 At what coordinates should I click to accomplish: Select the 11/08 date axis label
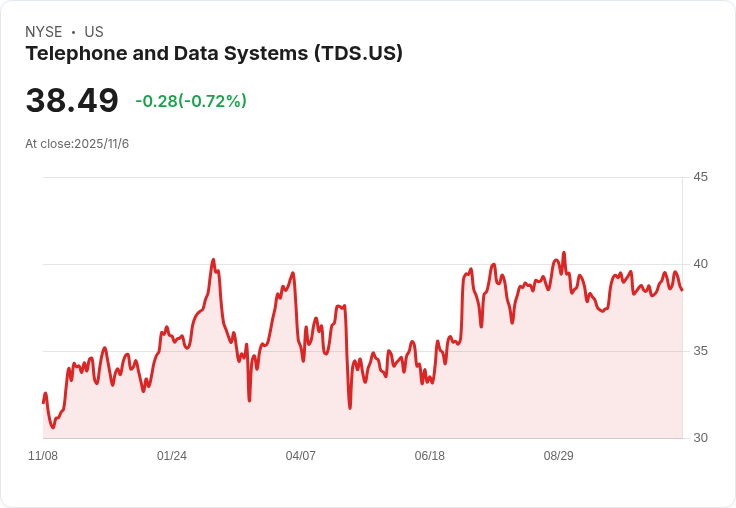pyautogui.click(x=43, y=456)
